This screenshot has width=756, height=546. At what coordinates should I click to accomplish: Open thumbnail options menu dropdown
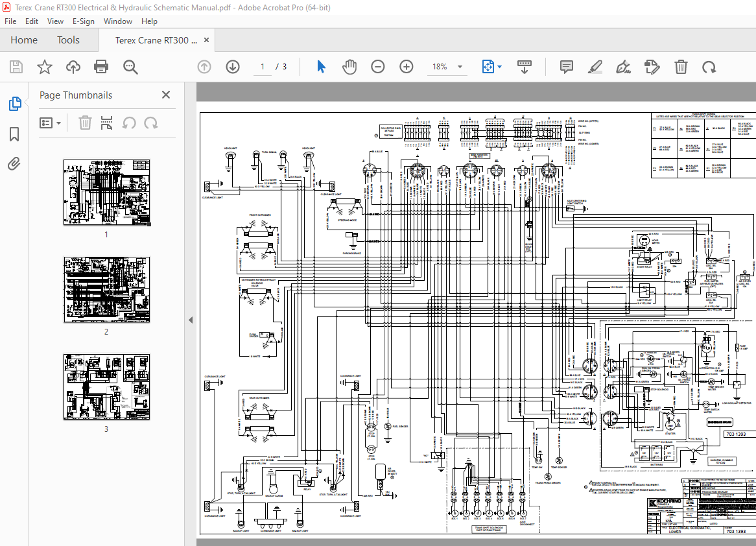[x=50, y=123]
